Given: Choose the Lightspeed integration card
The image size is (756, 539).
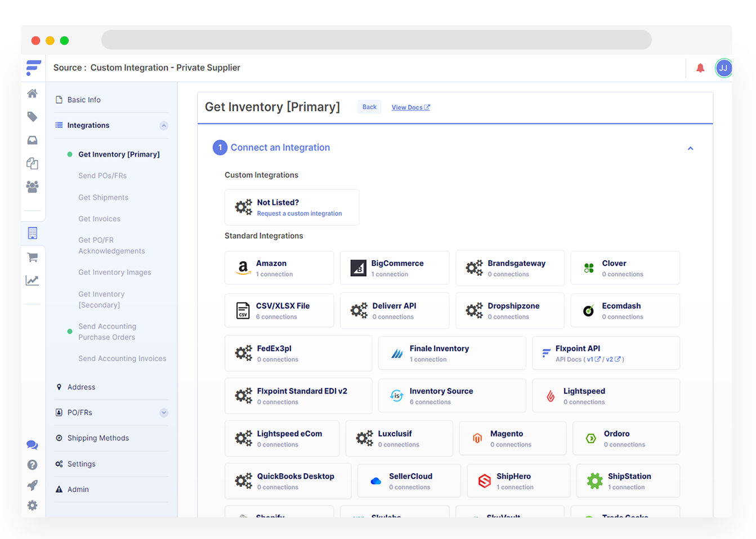Looking at the screenshot, I should pos(606,396).
